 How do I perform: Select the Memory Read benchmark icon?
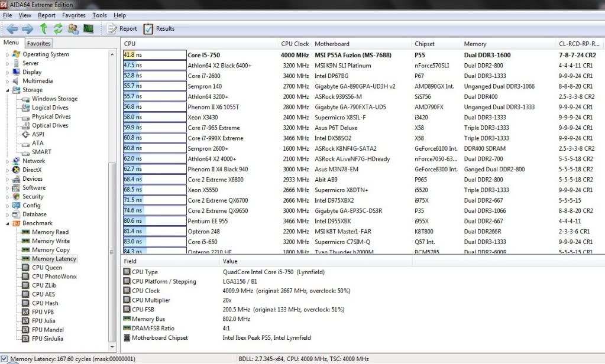pyautogui.click(x=26, y=232)
